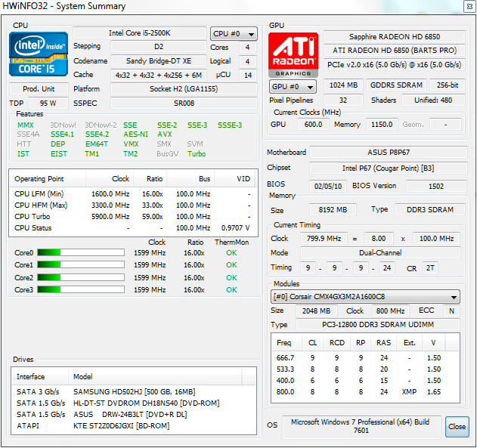Viewport: 477px width, 448px height.
Task: Click the Operating Point column header
Action: [x=48, y=179]
